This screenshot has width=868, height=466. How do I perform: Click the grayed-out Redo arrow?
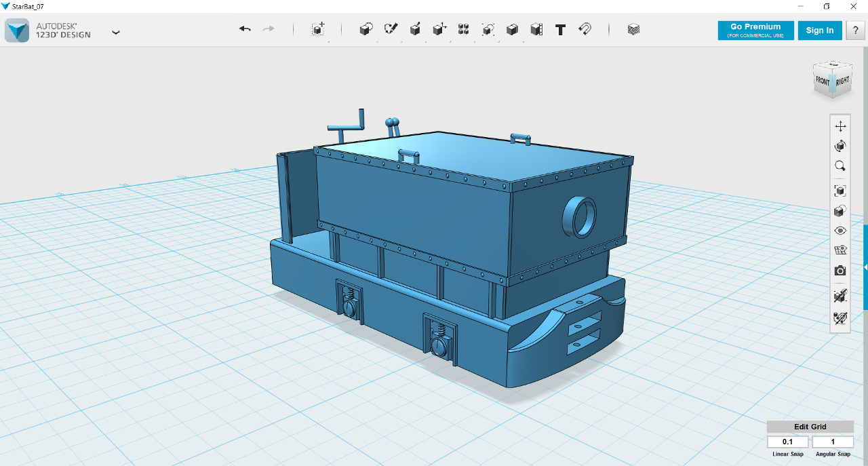[x=269, y=29]
